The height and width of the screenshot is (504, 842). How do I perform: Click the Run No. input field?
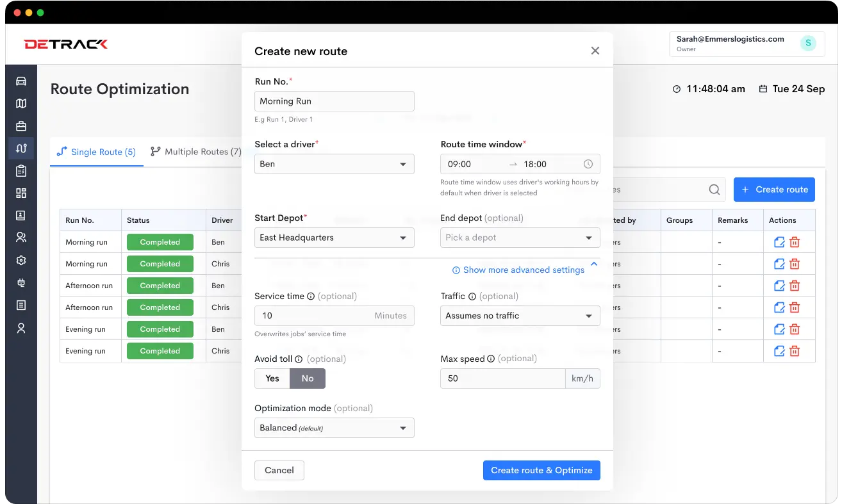334,101
